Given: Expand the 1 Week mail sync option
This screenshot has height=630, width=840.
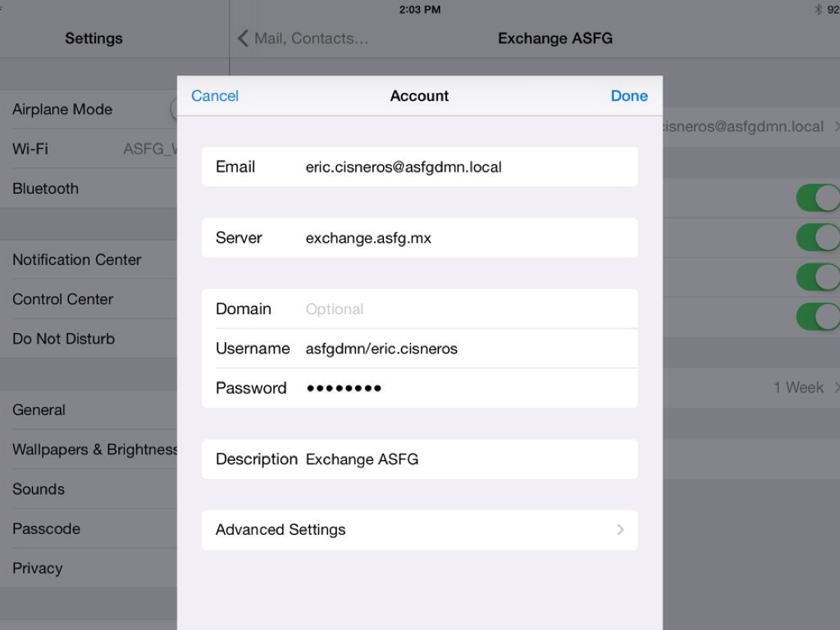Looking at the screenshot, I should [800, 387].
